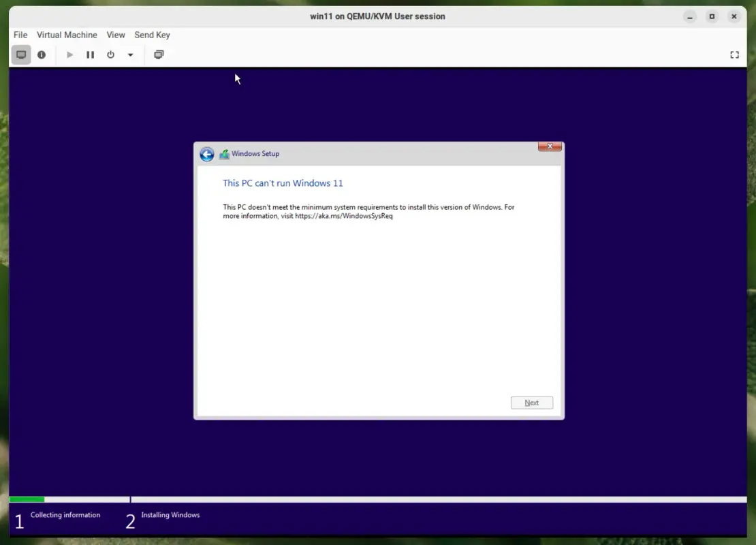Close the win11 QEMU/KVM window
The width and height of the screenshot is (756, 545).
pyautogui.click(x=734, y=16)
